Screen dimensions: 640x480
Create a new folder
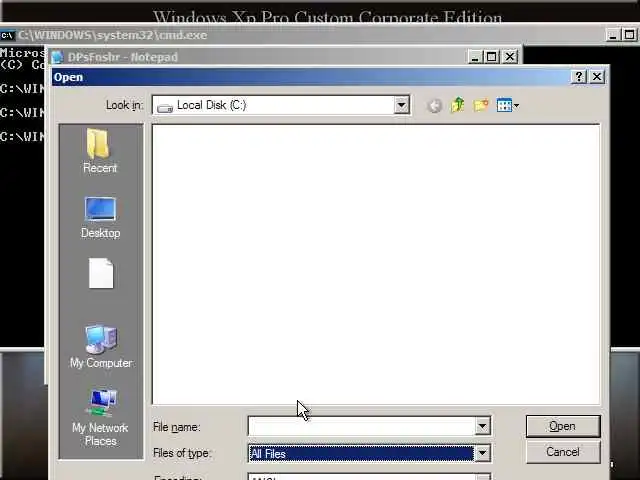[481, 105]
